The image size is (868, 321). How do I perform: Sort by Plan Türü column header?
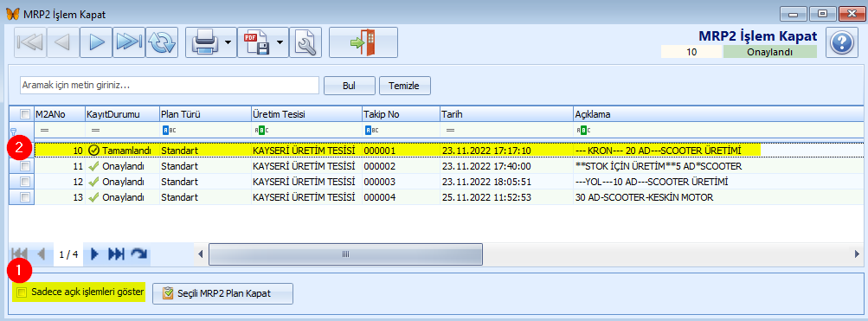point(205,114)
